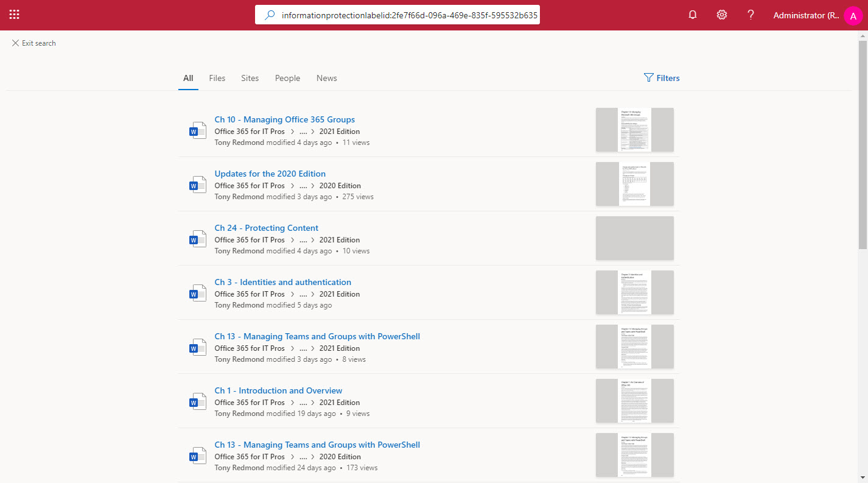Preview thumbnail of Updates for 2020 Edition
Image resolution: width=868 pixels, height=483 pixels.
coord(635,184)
